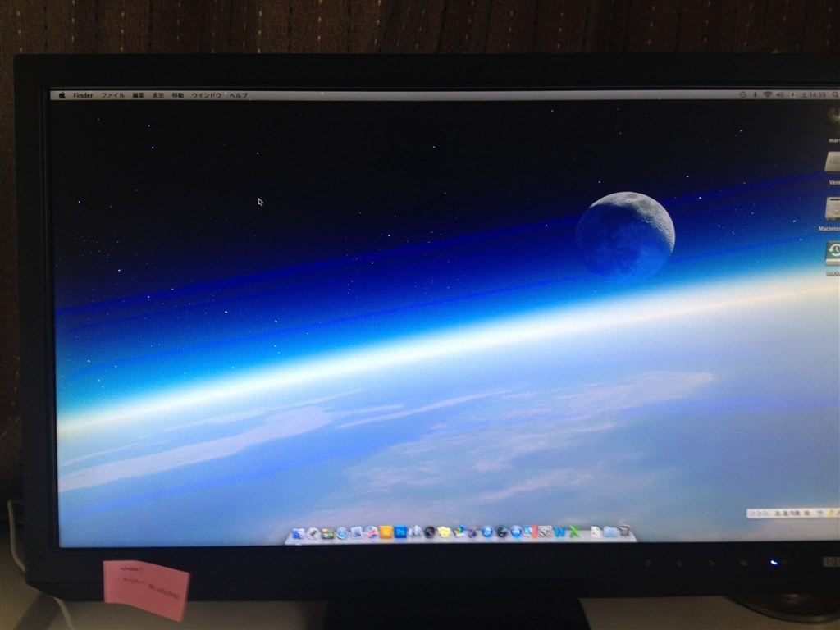The width and height of the screenshot is (840, 630).
Task: Open Spotlight search magnifier
Action: pos(834,95)
